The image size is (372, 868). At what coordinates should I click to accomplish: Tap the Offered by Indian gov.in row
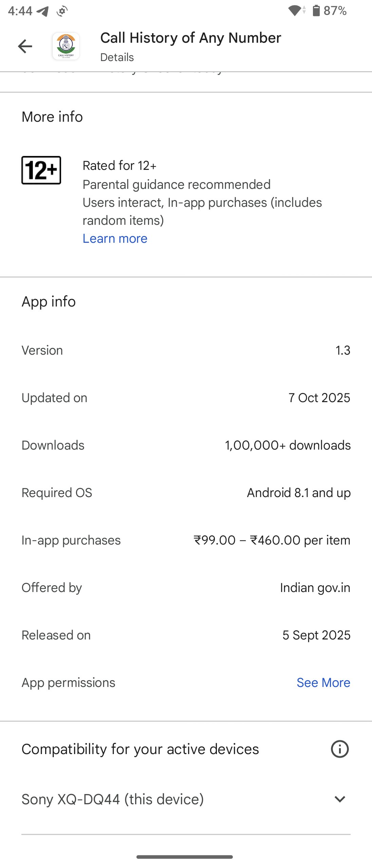186,588
